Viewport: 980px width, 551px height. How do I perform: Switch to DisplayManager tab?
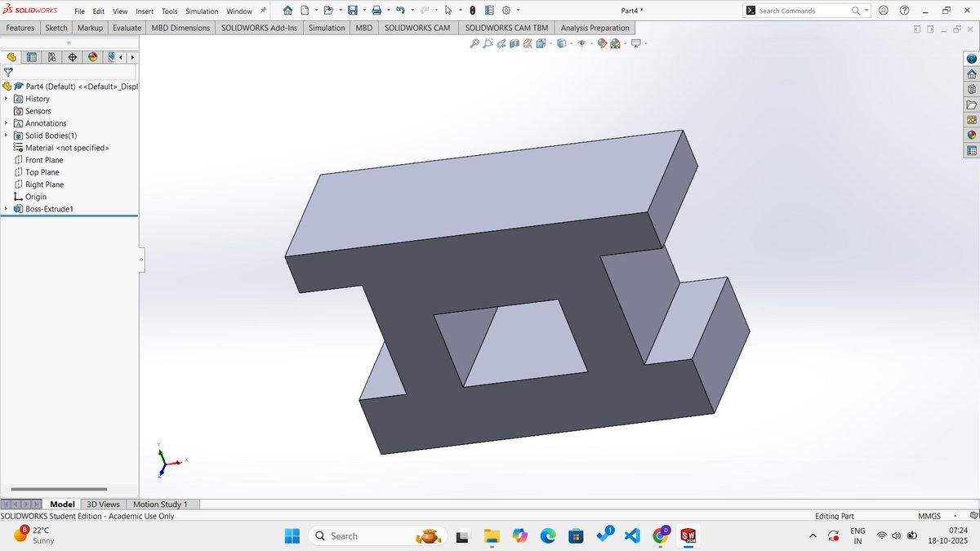[92, 57]
